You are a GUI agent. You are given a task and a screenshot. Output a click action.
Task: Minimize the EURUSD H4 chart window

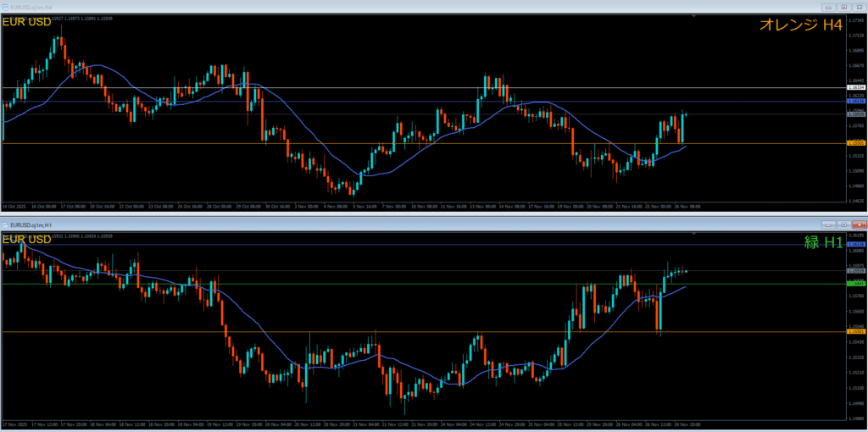pos(827,6)
